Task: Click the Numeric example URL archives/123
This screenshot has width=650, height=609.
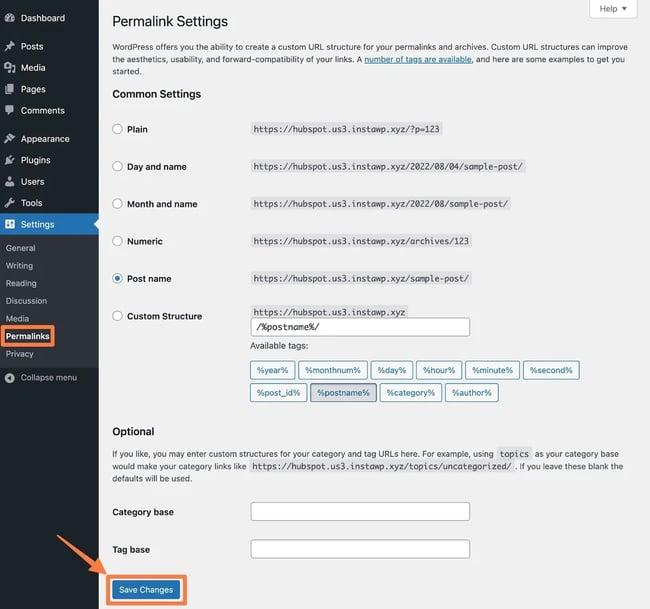Action: 361,241
